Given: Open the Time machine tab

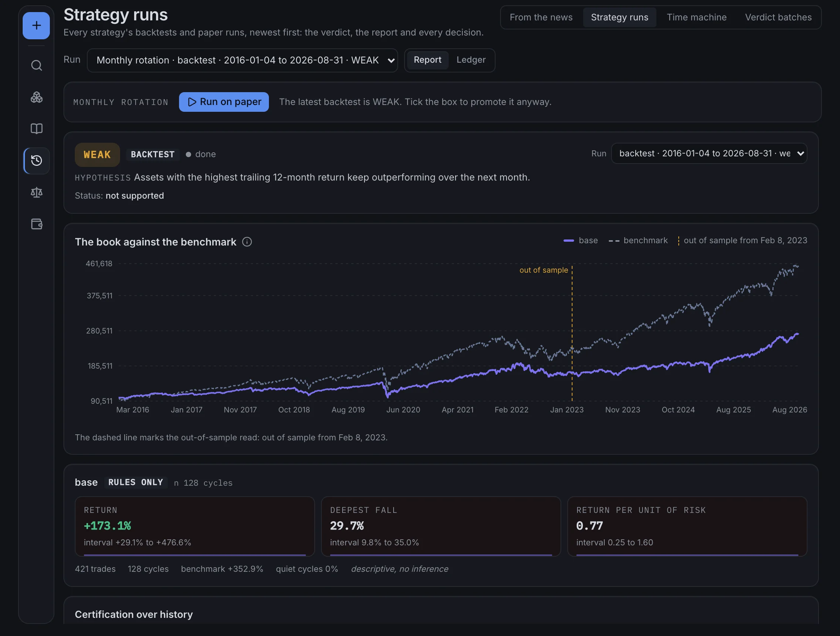Looking at the screenshot, I should (x=696, y=17).
